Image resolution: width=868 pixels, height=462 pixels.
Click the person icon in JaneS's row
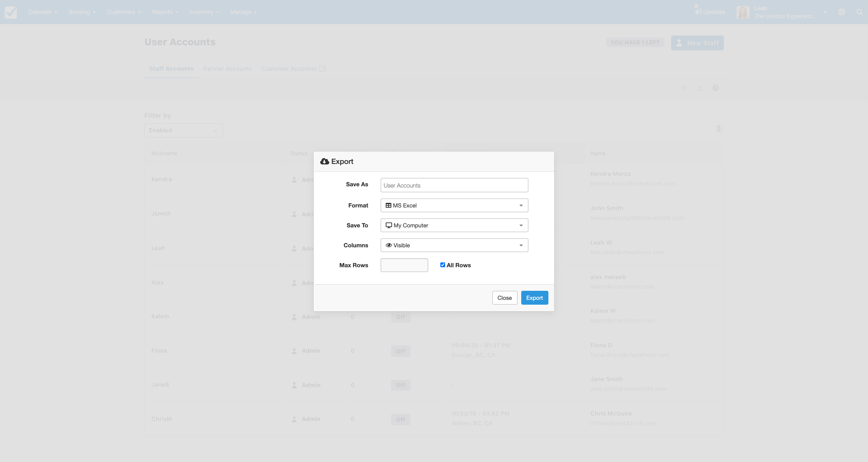click(x=294, y=385)
